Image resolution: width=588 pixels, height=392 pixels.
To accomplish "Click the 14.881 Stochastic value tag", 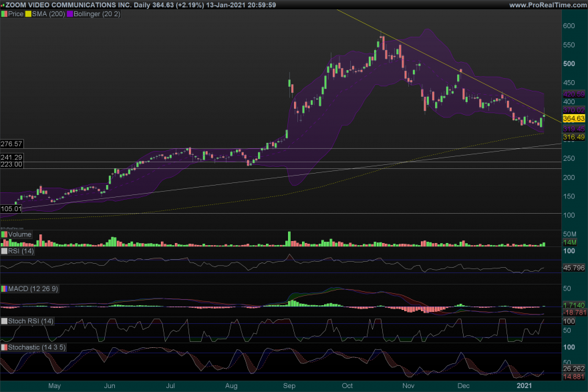I will [574, 377].
